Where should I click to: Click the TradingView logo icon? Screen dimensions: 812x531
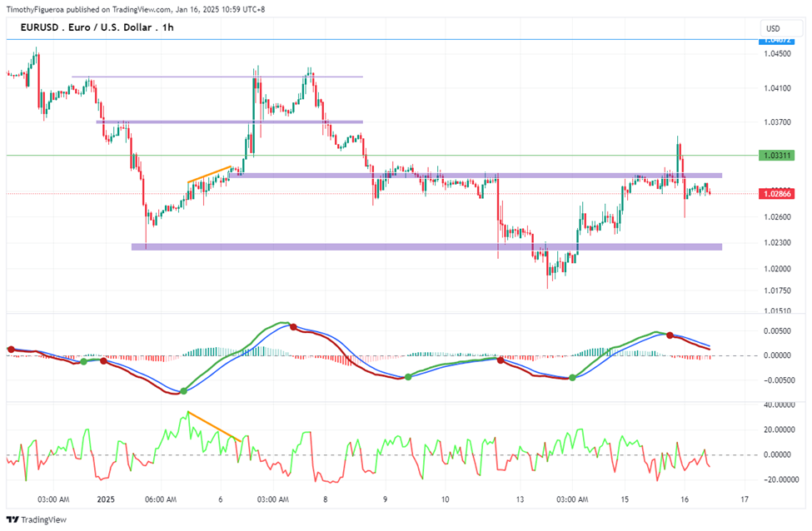click(x=13, y=519)
